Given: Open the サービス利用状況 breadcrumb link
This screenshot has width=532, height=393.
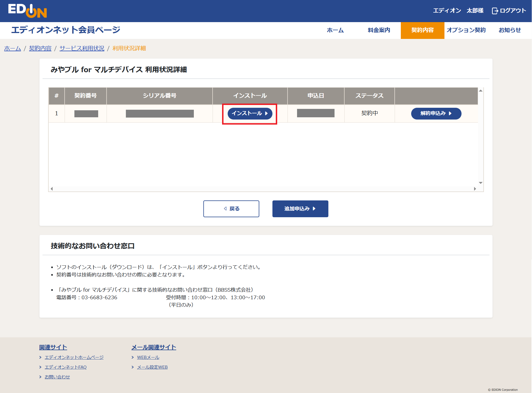Looking at the screenshot, I should (x=82, y=48).
